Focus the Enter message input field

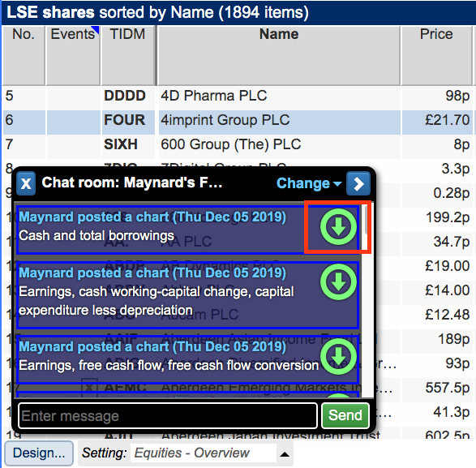[x=168, y=415]
